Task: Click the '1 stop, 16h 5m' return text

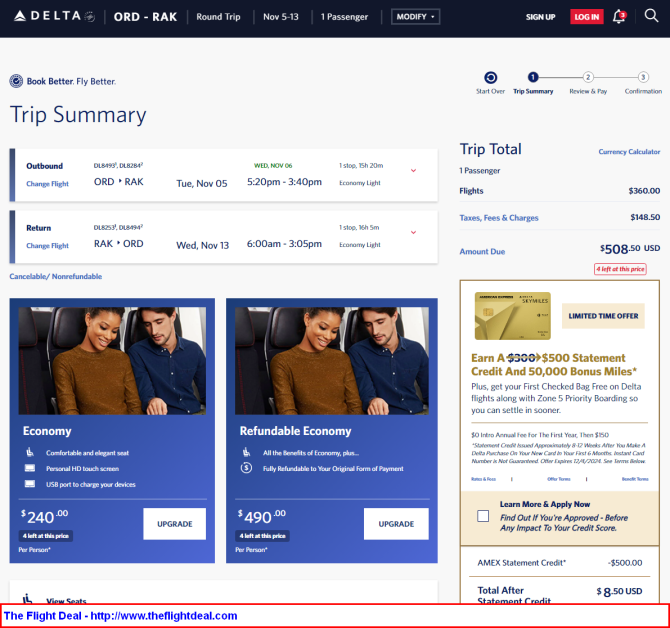Action: (359, 227)
